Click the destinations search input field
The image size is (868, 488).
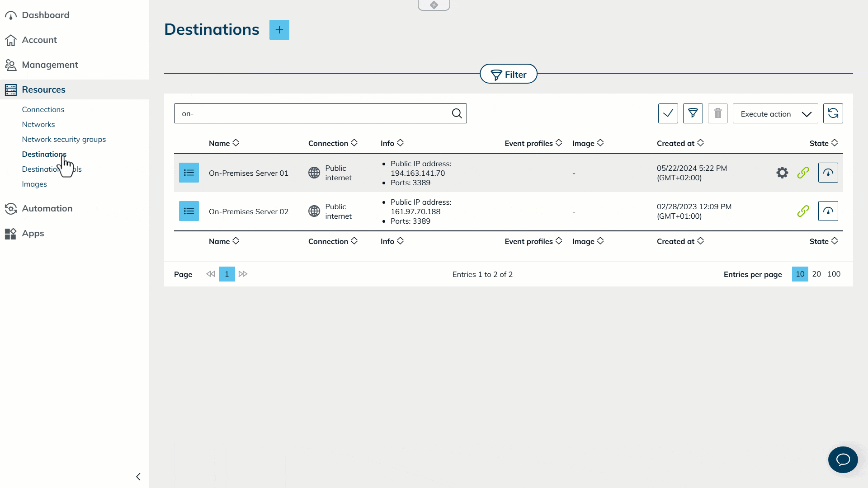coord(312,113)
